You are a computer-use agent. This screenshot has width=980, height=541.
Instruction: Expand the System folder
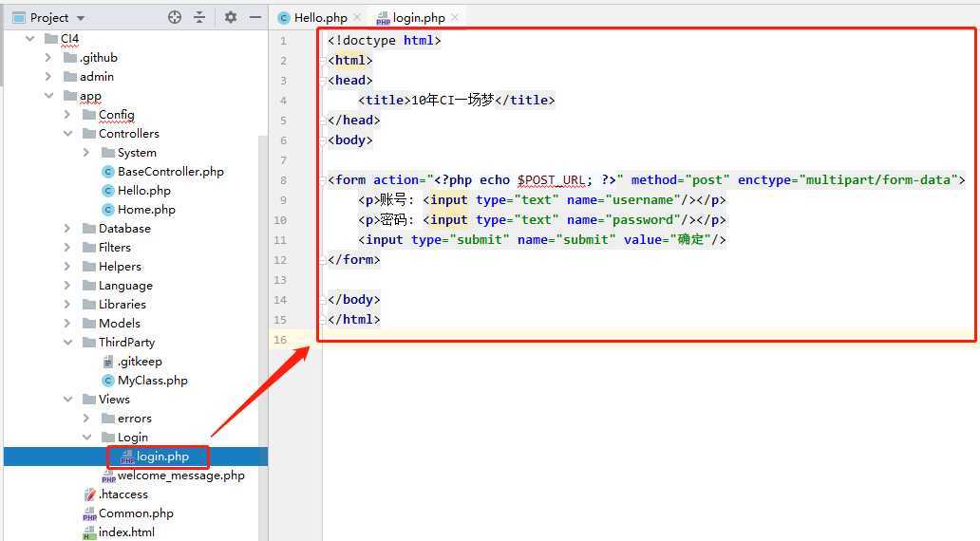click(x=86, y=153)
